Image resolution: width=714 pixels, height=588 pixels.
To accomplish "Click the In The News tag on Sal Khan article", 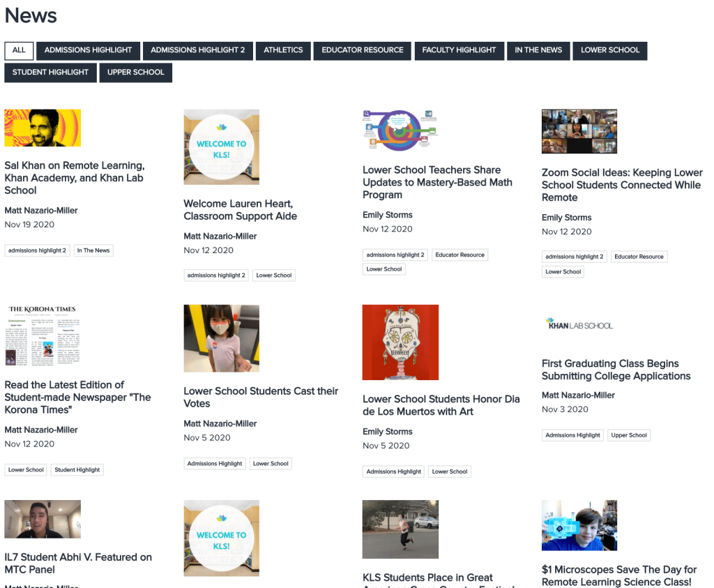I will 93,250.
